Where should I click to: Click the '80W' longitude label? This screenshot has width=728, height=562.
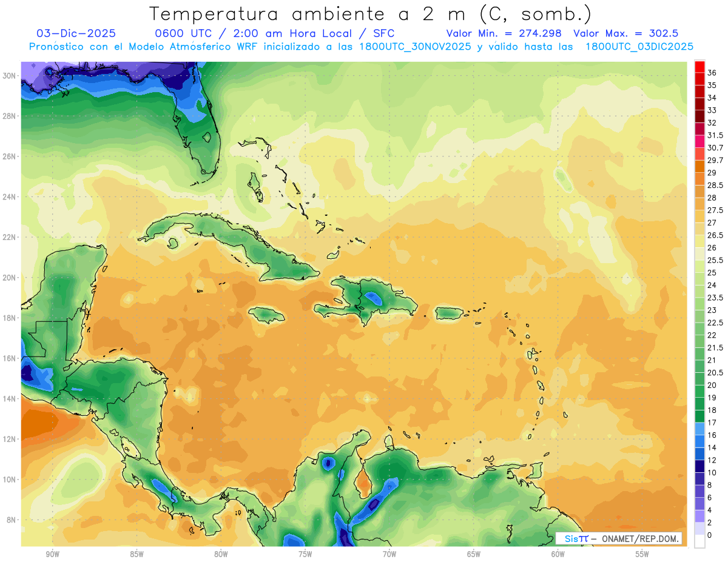point(221,554)
